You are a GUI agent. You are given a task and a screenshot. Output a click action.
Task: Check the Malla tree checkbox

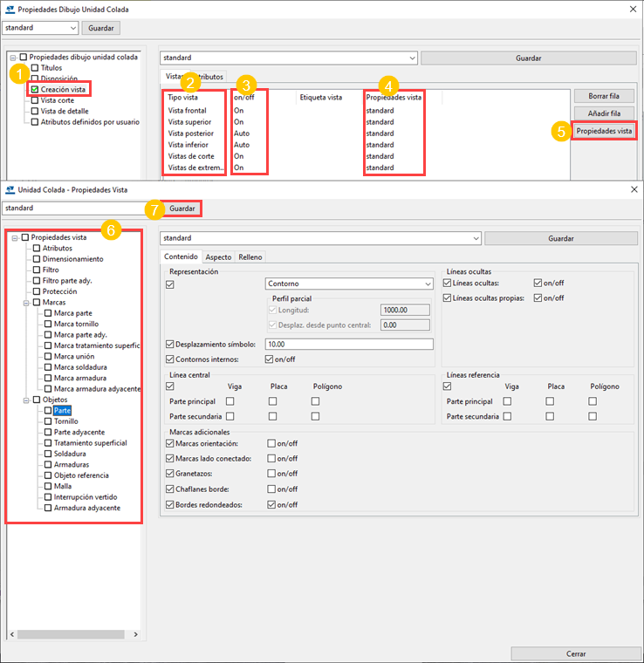pyautogui.click(x=48, y=486)
